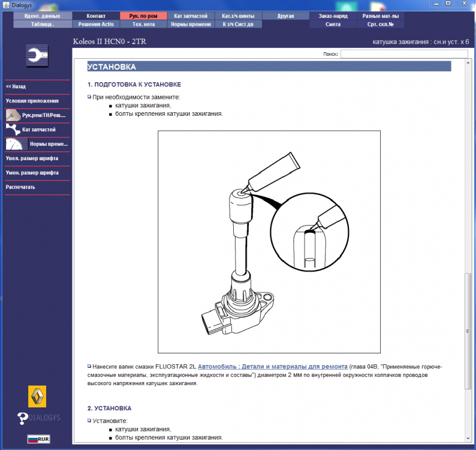Click the Renault logo icon
The height and width of the screenshot is (450, 476).
tap(37, 396)
